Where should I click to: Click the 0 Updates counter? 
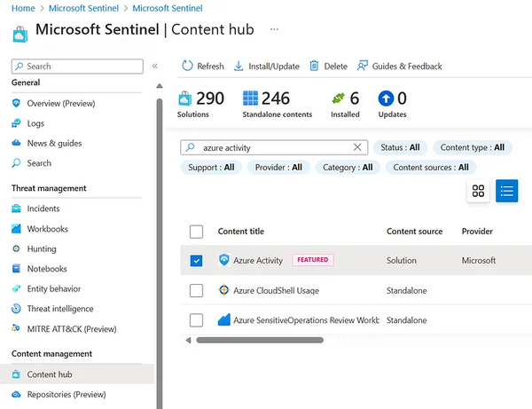click(x=392, y=104)
